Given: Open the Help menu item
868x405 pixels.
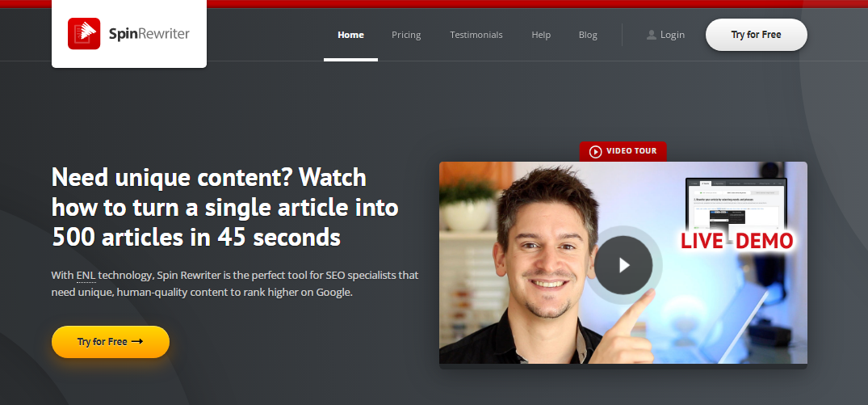Looking at the screenshot, I should [541, 35].
